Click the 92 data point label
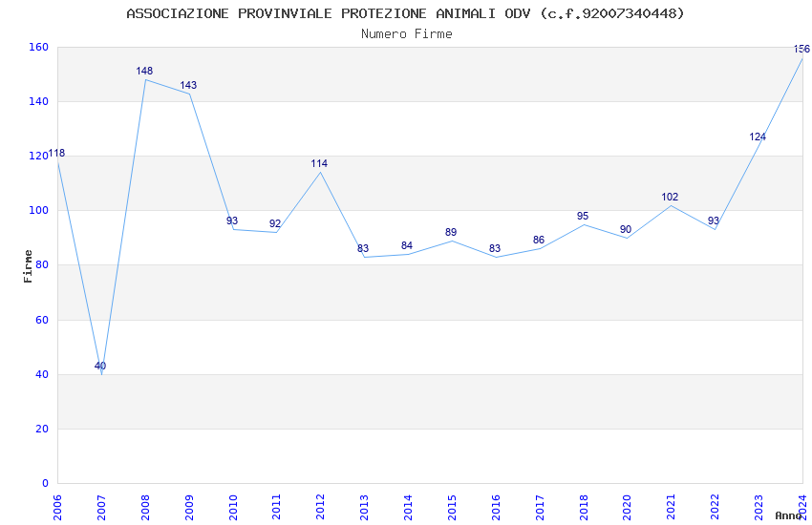812x525 pixels. (x=275, y=223)
